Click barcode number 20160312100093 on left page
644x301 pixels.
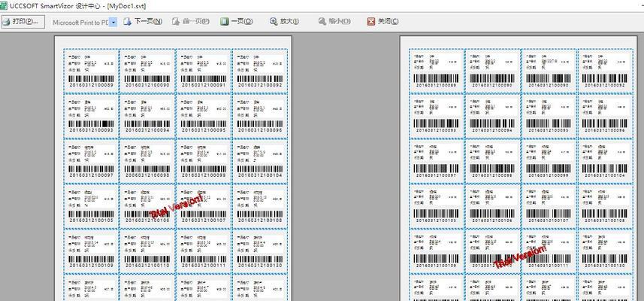91,130
